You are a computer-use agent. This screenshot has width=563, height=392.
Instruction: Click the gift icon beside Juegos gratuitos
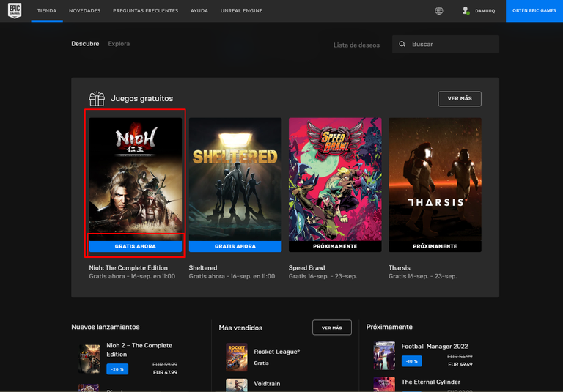point(97,98)
